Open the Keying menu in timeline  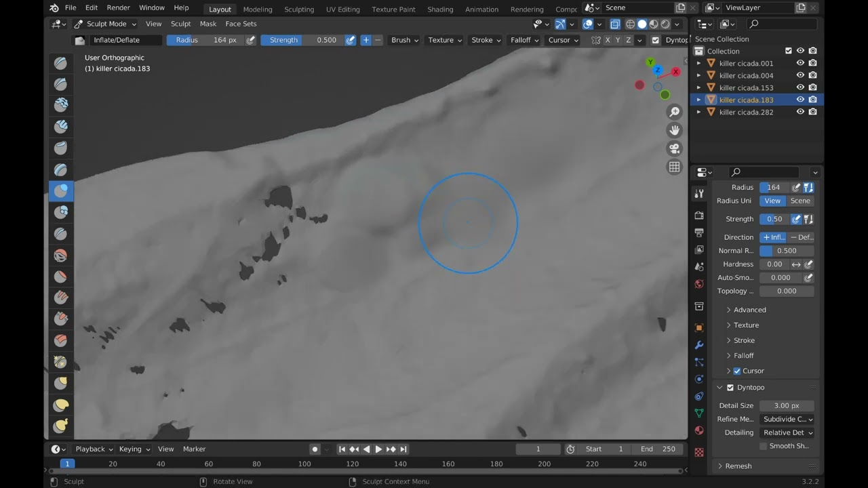pyautogui.click(x=133, y=449)
